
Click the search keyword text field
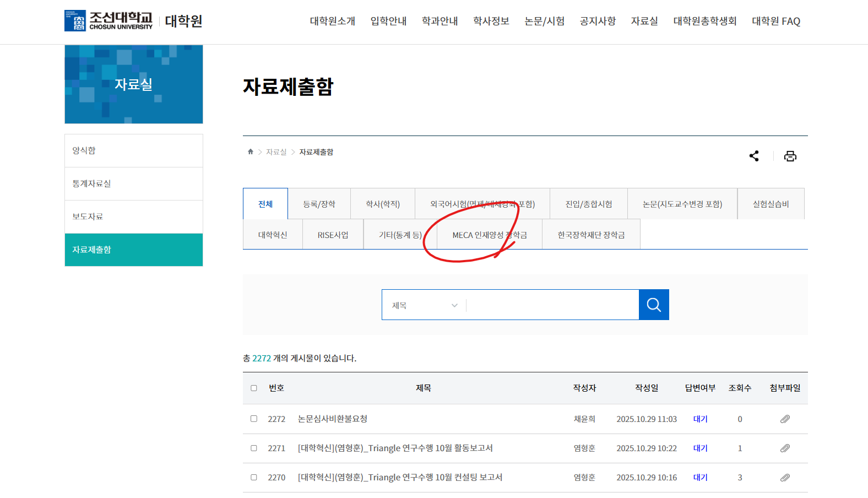pos(552,305)
